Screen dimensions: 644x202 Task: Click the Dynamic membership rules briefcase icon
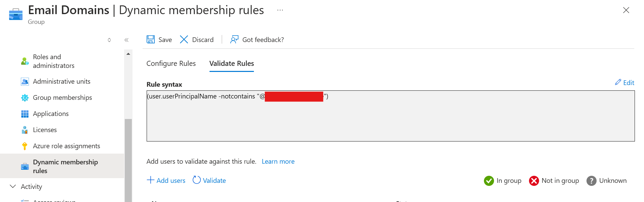25,166
